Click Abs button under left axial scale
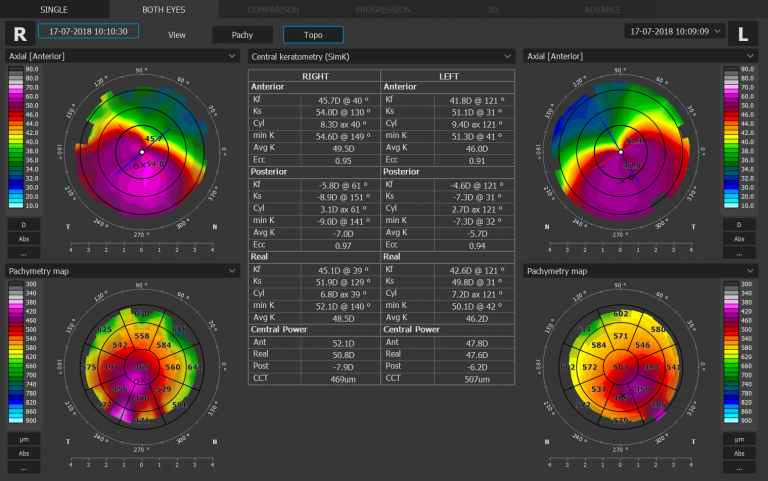This screenshot has width=768, height=481. pos(739,239)
